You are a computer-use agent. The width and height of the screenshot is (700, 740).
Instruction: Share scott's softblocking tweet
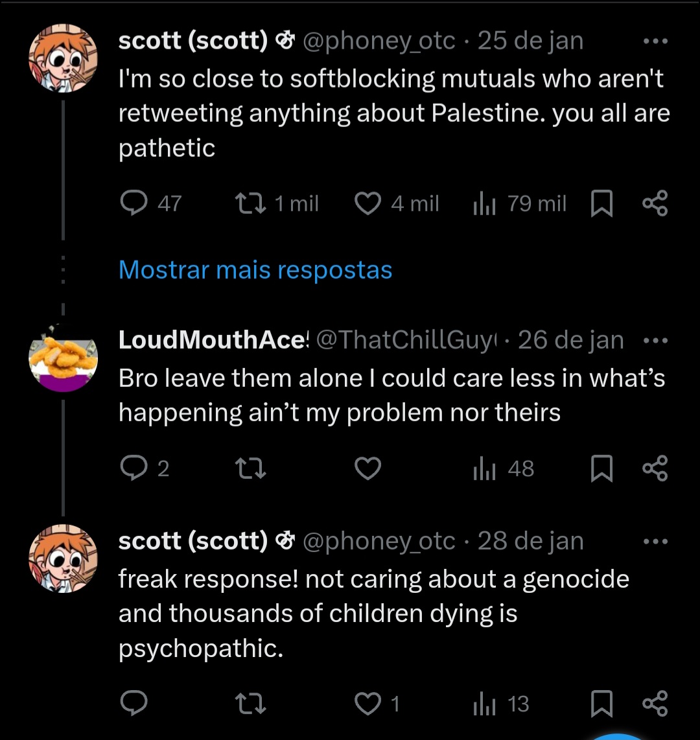pyautogui.click(x=655, y=204)
